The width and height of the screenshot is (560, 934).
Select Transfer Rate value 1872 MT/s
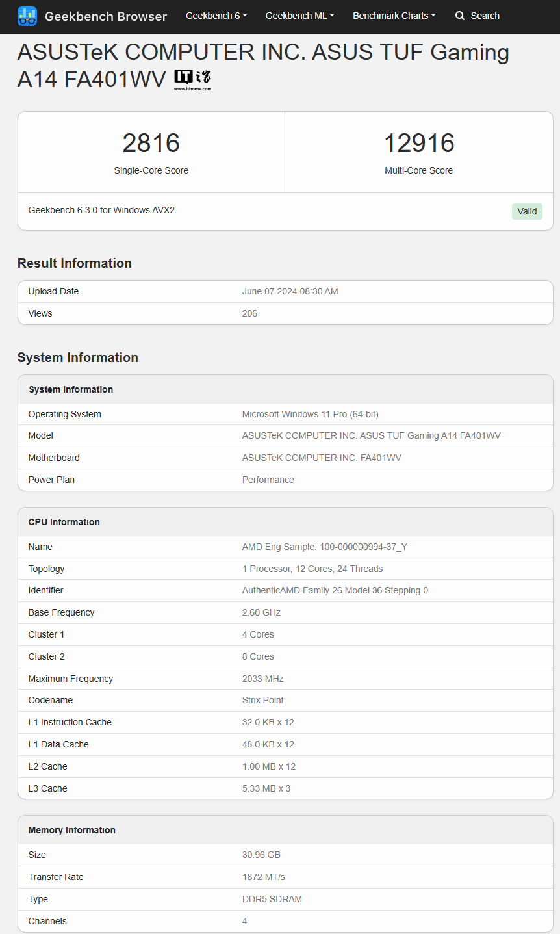264,877
